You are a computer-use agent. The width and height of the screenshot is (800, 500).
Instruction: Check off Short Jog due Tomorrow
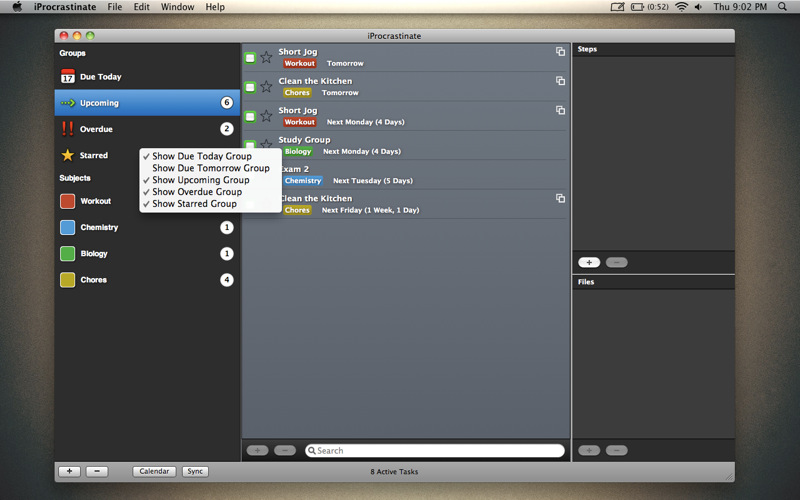point(250,58)
